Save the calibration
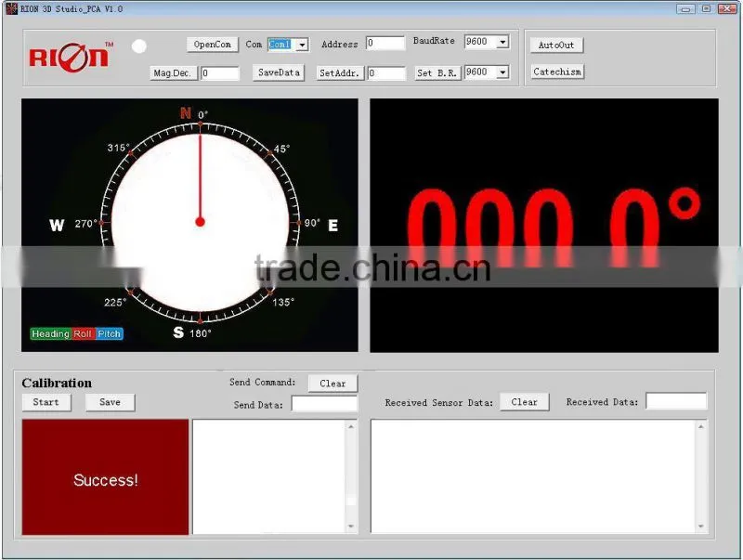This screenshot has width=743, height=560. coord(110,402)
